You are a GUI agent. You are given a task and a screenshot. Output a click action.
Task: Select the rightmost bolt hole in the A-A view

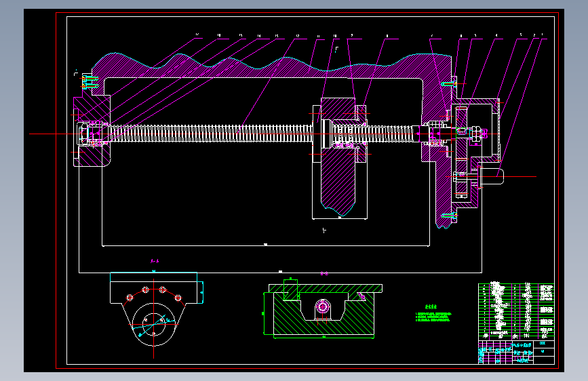(x=178, y=298)
